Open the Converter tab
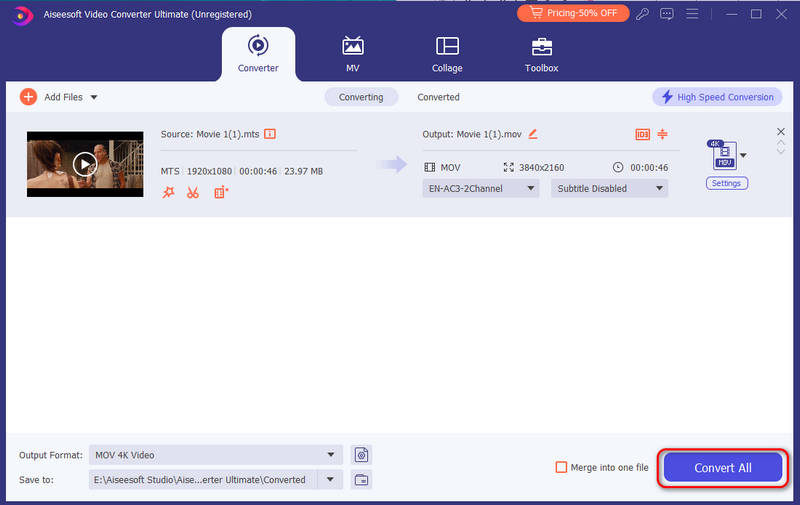Image resolution: width=800 pixels, height=505 pixels. 258,54
